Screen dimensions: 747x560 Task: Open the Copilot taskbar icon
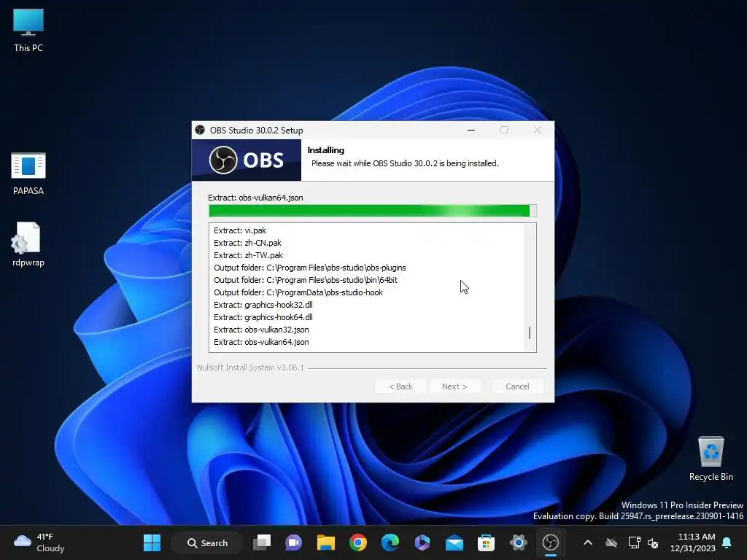click(422, 542)
